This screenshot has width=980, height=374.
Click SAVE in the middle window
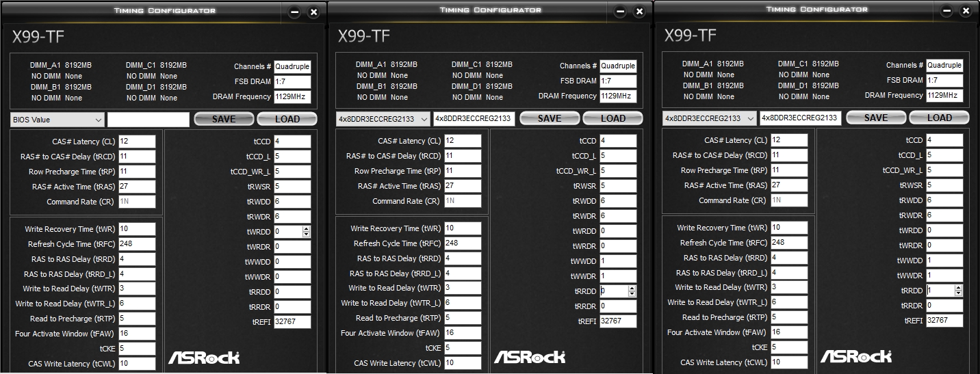pos(550,118)
